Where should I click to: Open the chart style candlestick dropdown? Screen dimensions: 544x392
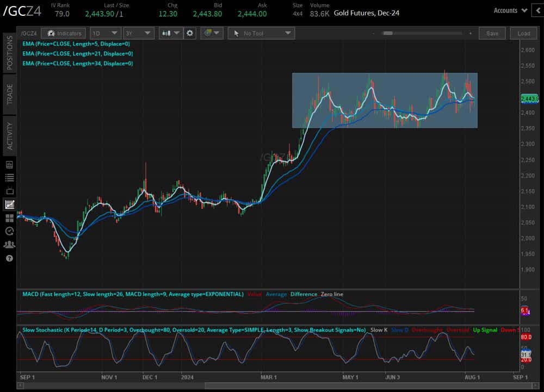pyautogui.click(x=171, y=33)
